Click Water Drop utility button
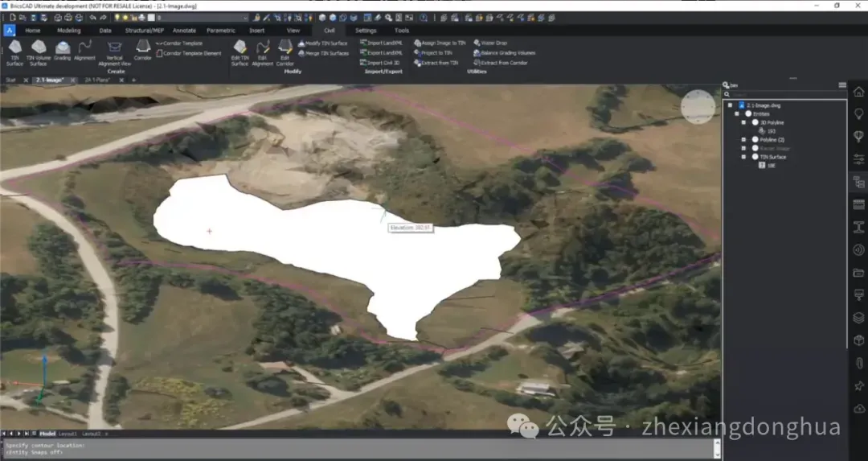The width and height of the screenshot is (868, 461). (x=490, y=43)
